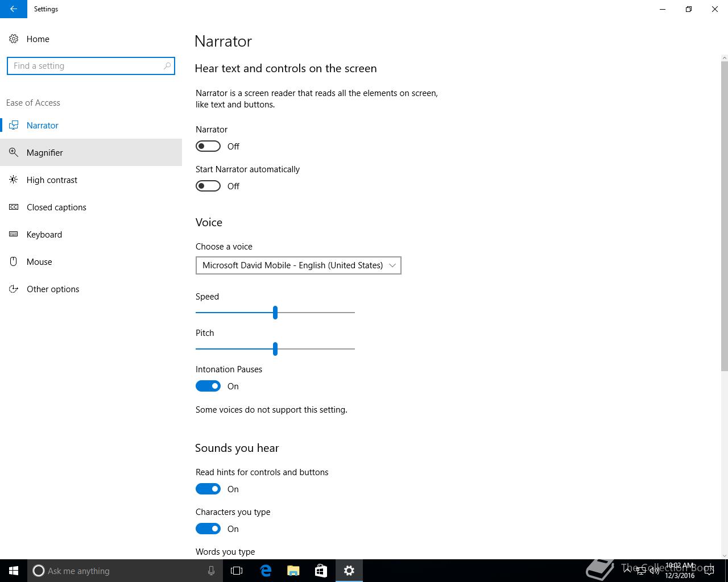Disable Read hints for controls and buttons

(208, 489)
